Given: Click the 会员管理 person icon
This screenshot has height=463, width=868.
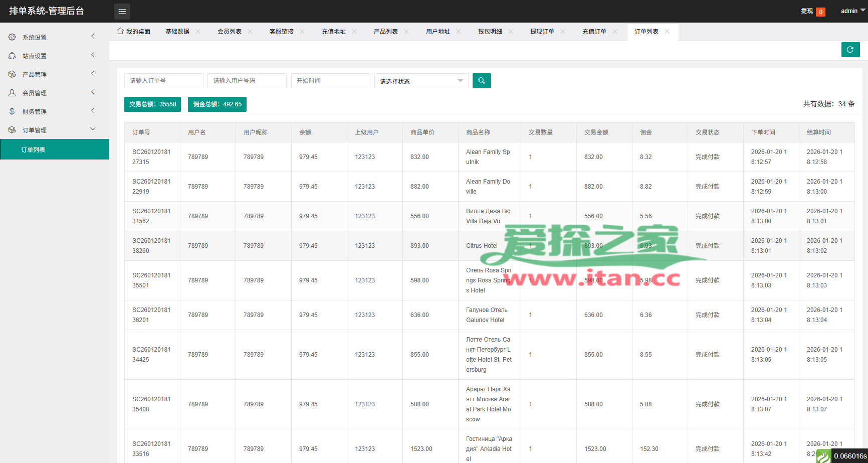Looking at the screenshot, I should click(x=12, y=93).
